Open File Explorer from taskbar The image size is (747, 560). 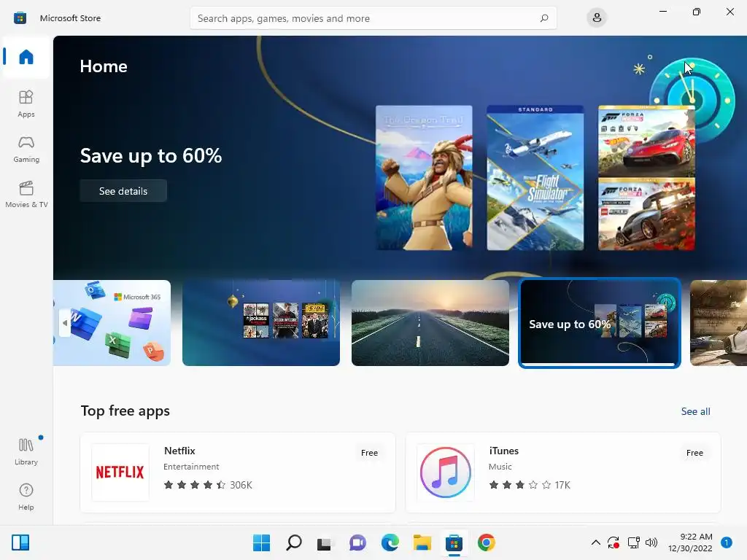pyautogui.click(x=422, y=542)
